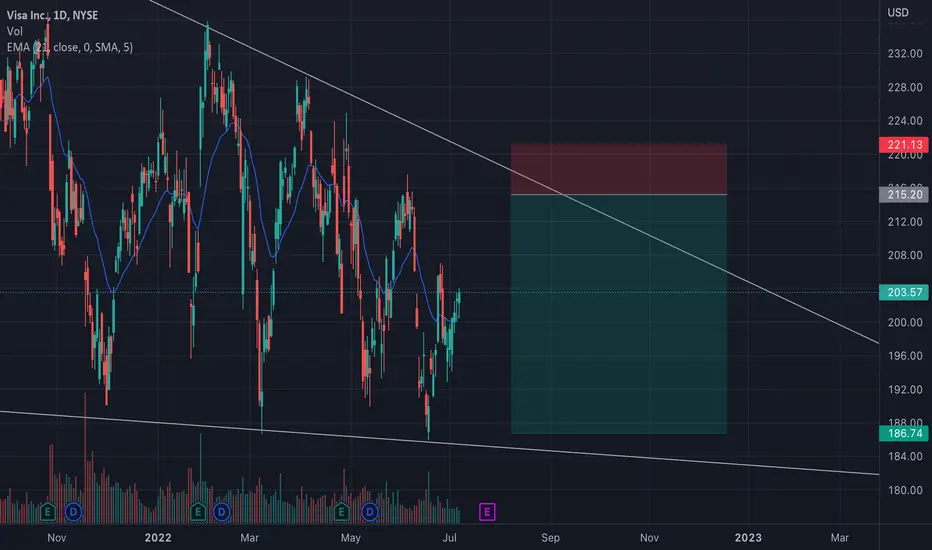Open the USD currency selector
932x550 pixels.
pyautogui.click(x=898, y=12)
